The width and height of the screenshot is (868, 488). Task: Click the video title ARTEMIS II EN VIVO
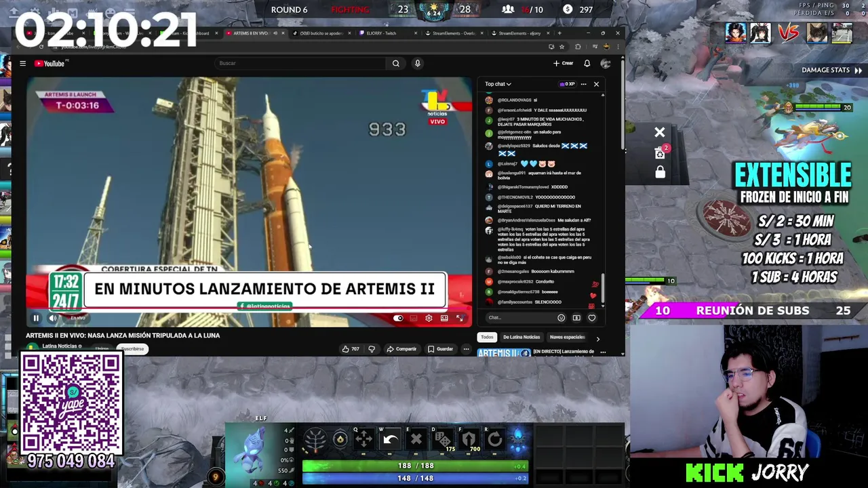(123, 335)
